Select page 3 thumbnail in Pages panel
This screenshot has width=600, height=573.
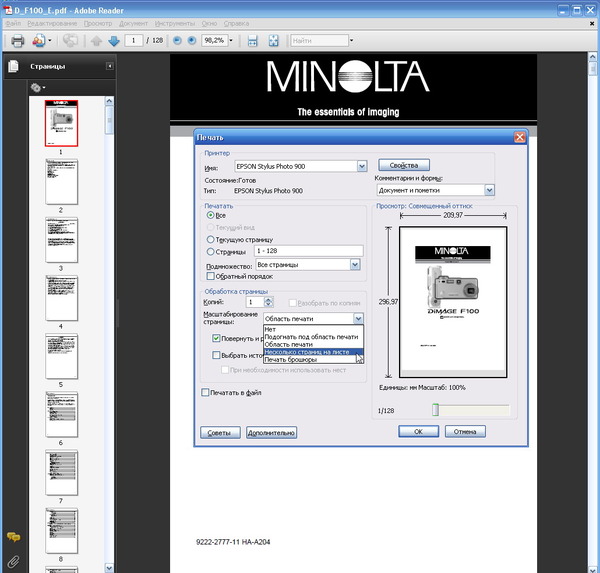61,240
